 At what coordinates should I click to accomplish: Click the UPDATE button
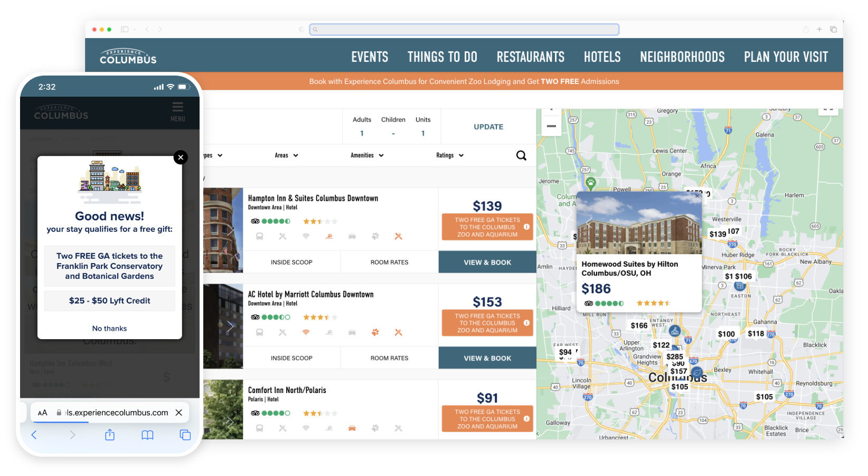[x=488, y=127]
